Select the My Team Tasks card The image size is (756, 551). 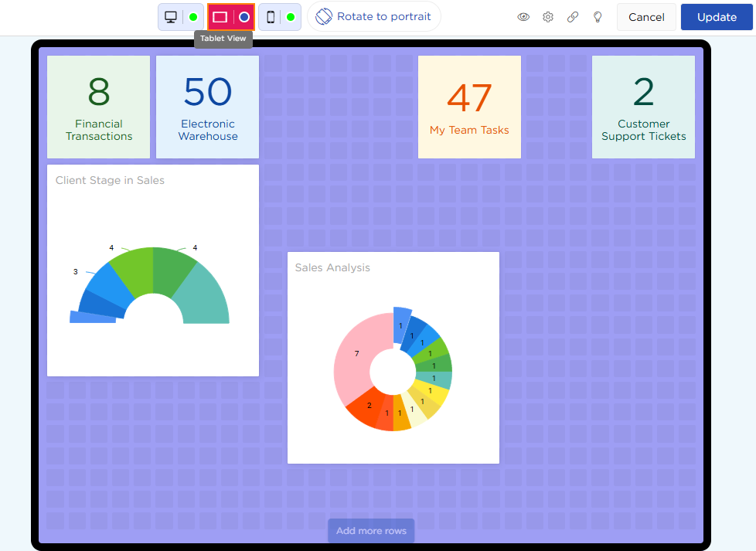click(x=469, y=107)
